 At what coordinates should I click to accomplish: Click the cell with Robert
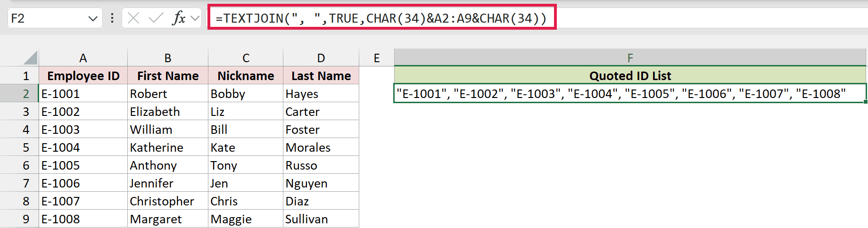[168, 94]
